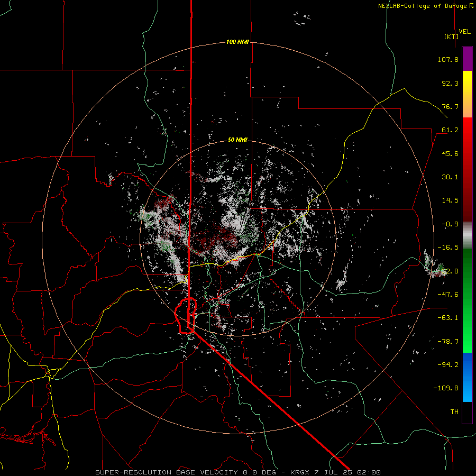The image size is (476, 476).
Task: Select the -109.8 legend value
Action: (x=446, y=388)
